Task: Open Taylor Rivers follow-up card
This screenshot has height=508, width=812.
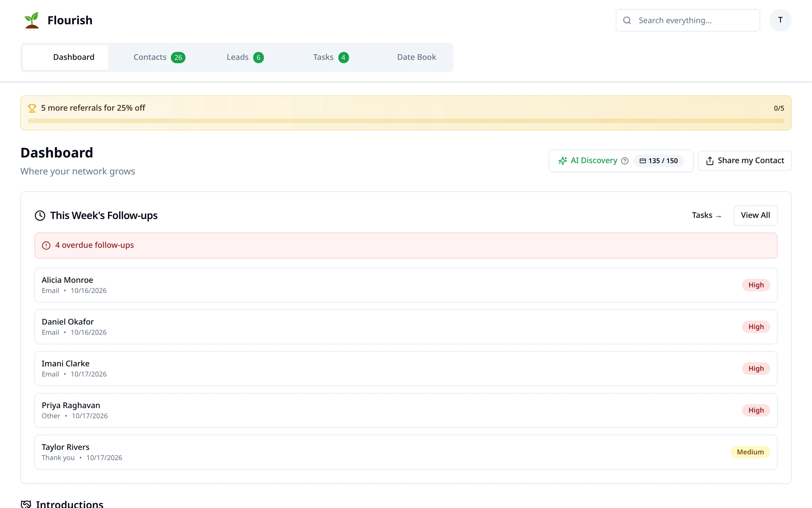Action: point(406,452)
